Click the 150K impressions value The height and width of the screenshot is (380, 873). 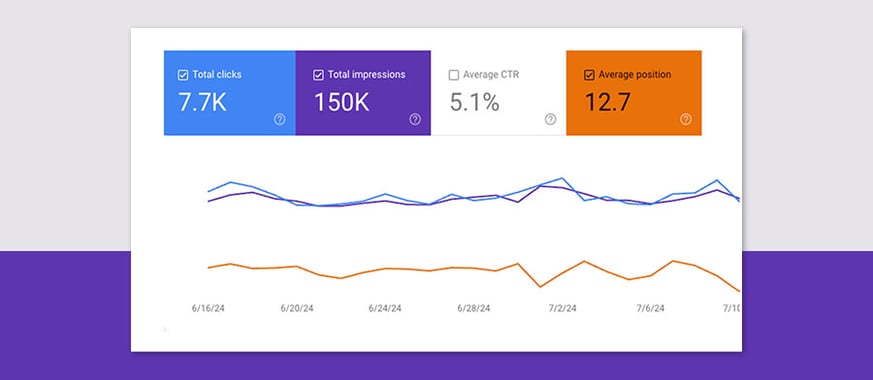tap(341, 102)
